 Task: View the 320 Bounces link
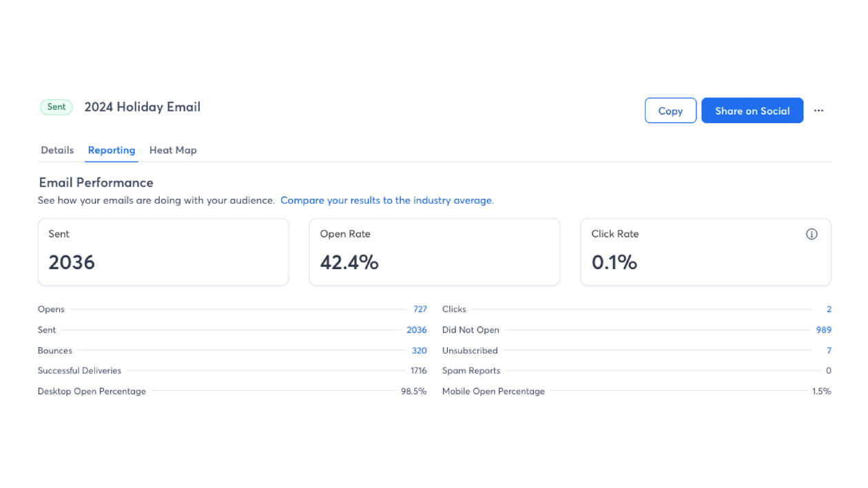click(419, 350)
